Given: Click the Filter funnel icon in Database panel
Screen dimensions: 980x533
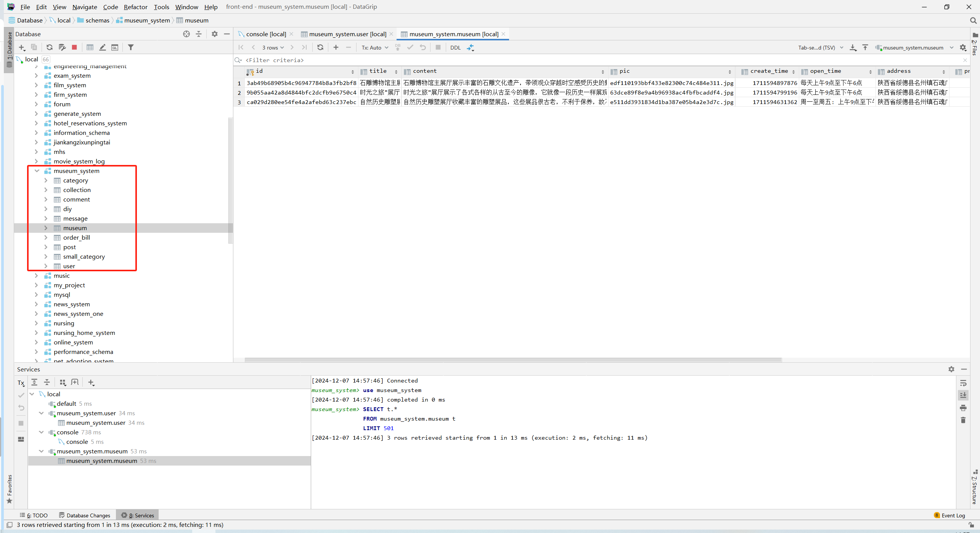Looking at the screenshot, I should 131,47.
